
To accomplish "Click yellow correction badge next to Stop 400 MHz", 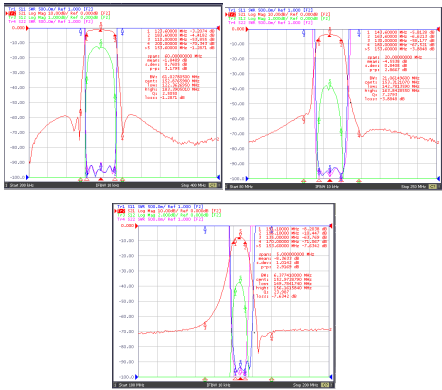I will coord(212,185).
